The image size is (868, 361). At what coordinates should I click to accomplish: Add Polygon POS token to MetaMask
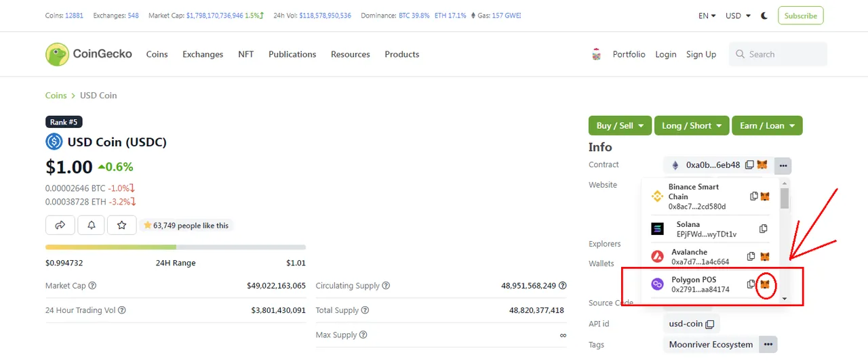[765, 284]
